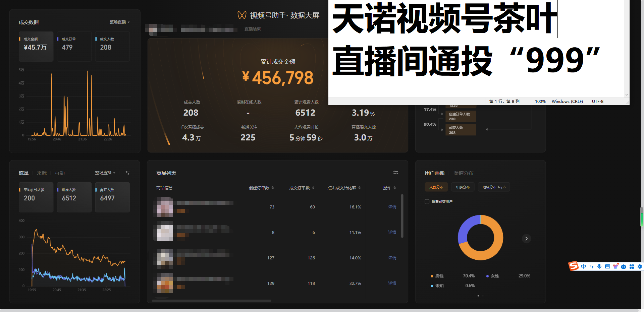Click Notepad's vertical scrollbar down arrow
The width and height of the screenshot is (644, 312).
click(627, 95)
